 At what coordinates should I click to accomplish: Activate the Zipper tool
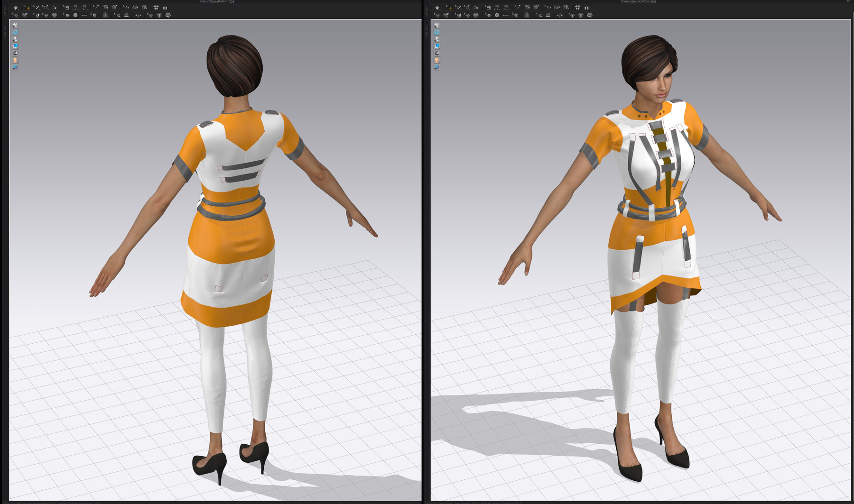coord(105,14)
